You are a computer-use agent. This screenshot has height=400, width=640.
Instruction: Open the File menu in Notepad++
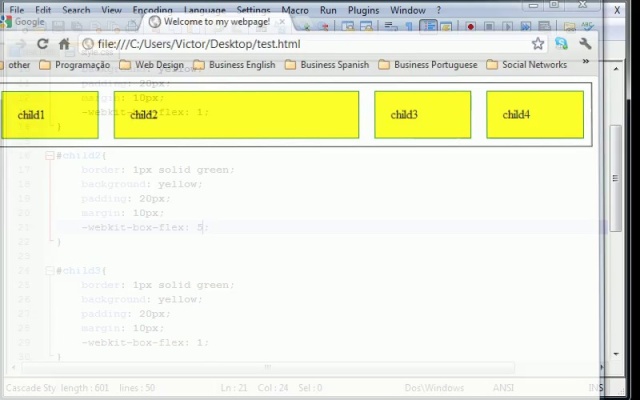coord(17,10)
